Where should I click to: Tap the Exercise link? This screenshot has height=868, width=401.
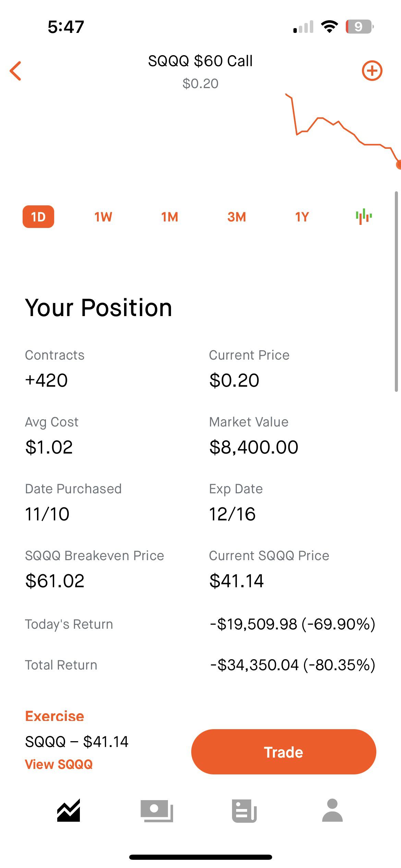pos(54,716)
